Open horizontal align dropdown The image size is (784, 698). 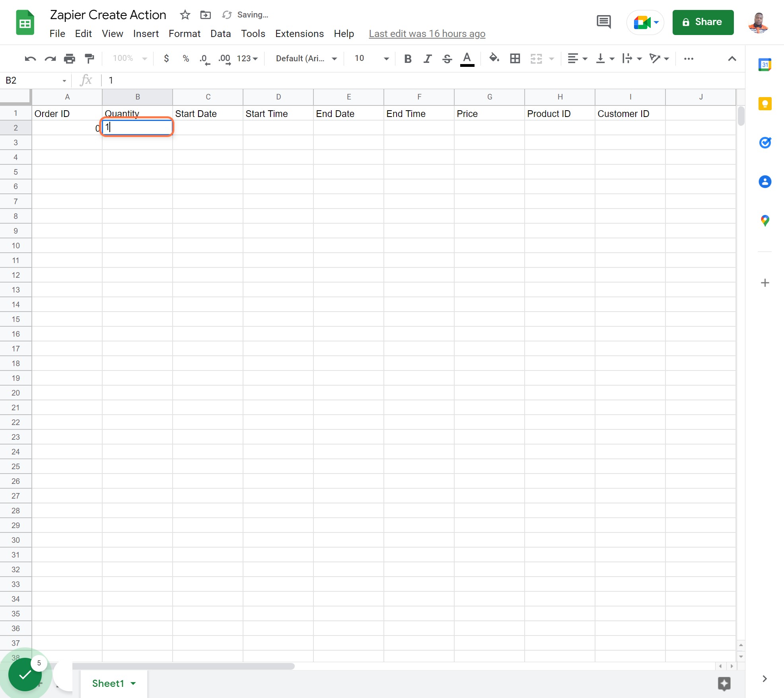coord(578,59)
